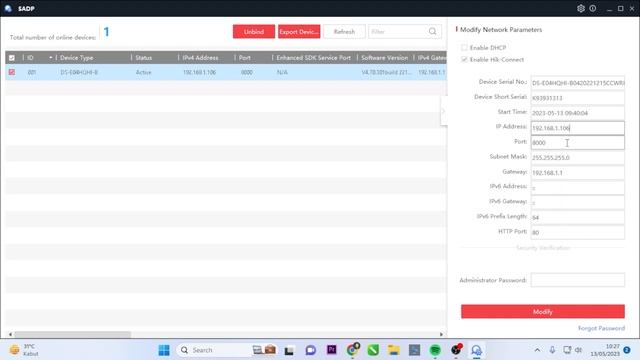Click the DS-E04HQHI-B device type cell
This screenshot has width=640, height=360.
click(79, 72)
